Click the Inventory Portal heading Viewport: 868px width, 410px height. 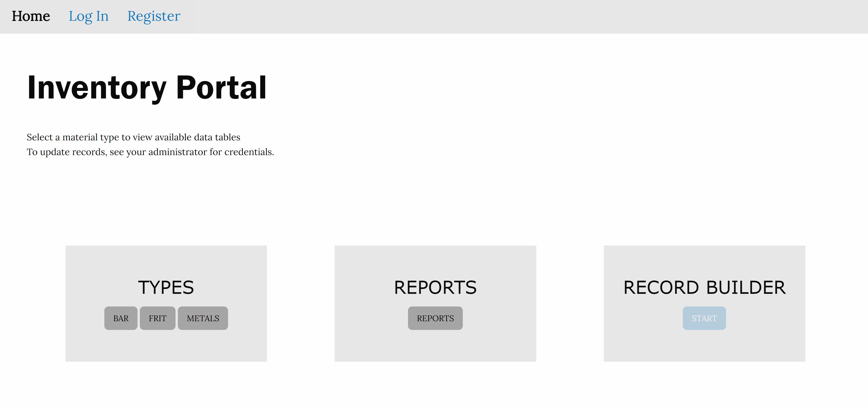click(147, 87)
